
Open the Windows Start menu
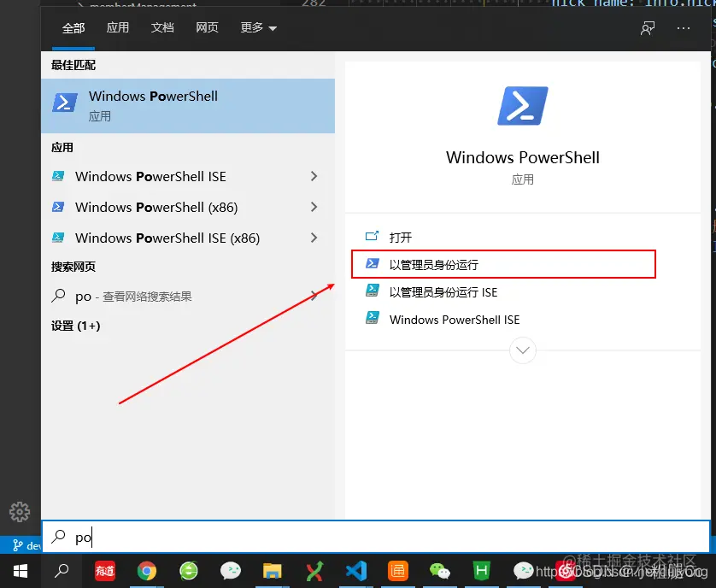21,571
